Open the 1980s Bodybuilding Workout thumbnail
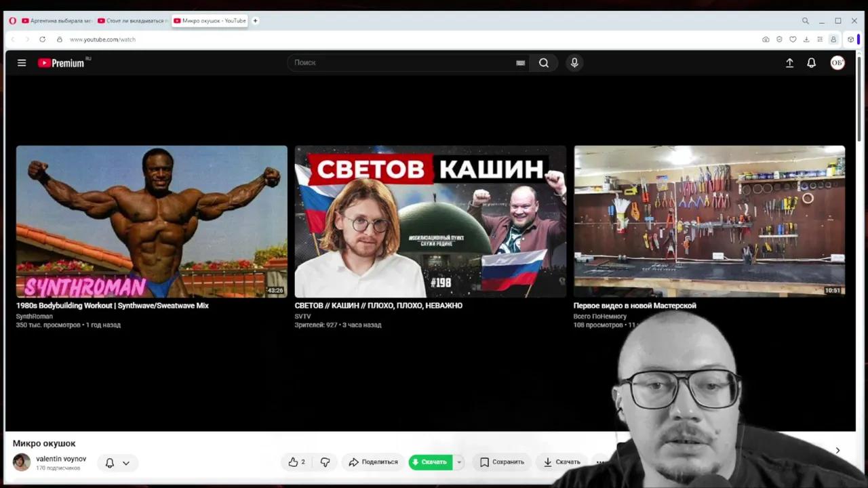This screenshot has height=488, width=868. point(152,222)
